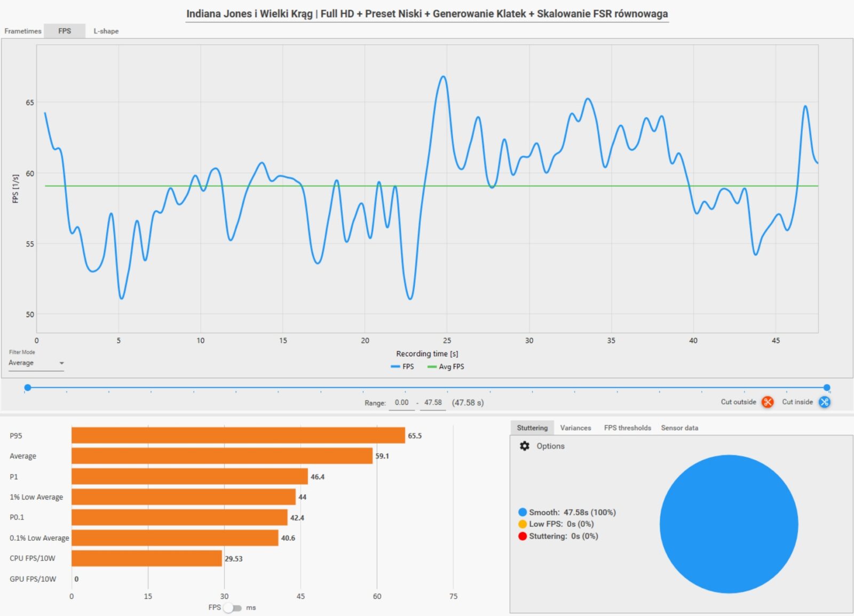Toggle the FPS/ms unit switch
854x616 pixels.
[x=233, y=608]
